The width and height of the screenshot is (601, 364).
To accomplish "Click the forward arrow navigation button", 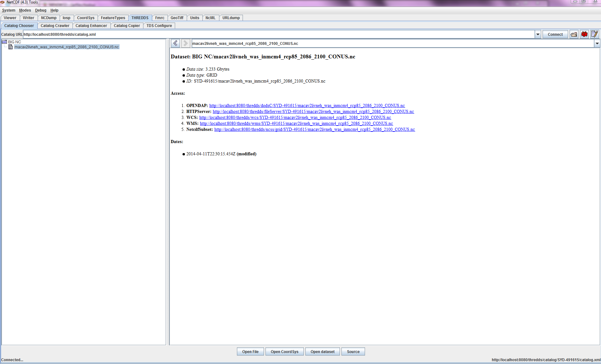I will (185, 43).
